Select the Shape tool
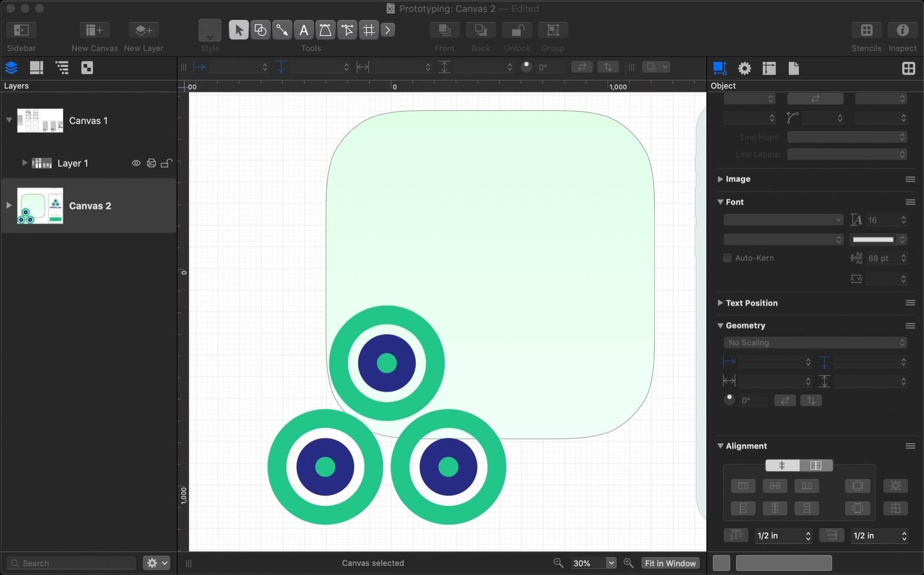Image resolution: width=924 pixels, height=575 pixels. coord(260,30)
